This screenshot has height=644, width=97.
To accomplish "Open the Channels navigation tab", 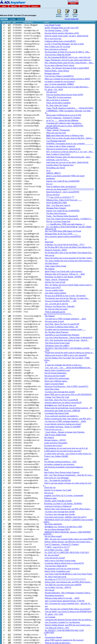I will pyautogui.click(x=35, y=6).
